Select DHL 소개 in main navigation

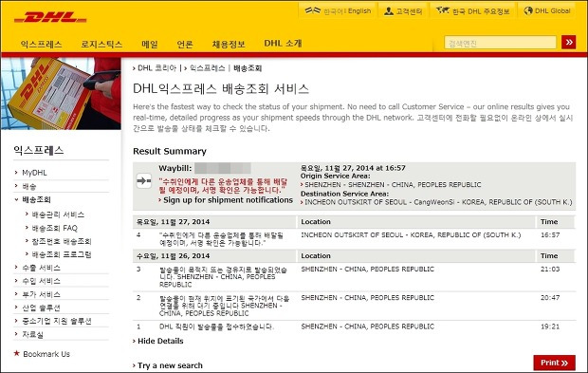pyautogui.click(x=283, y=44)
